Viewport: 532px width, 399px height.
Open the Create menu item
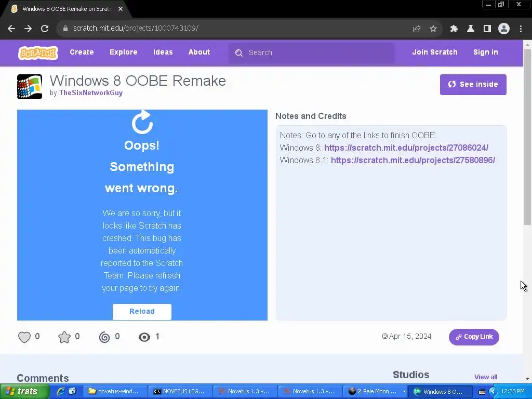tap(82, 52)
